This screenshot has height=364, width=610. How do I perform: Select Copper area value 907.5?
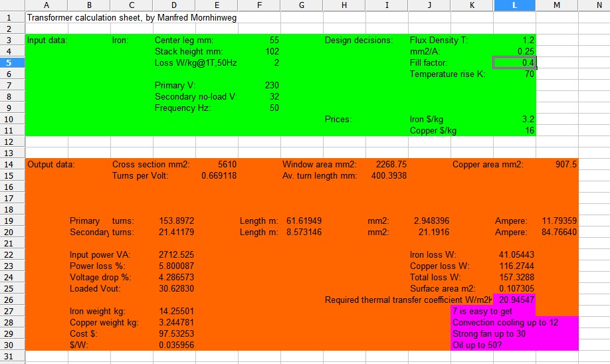(566, 164)
